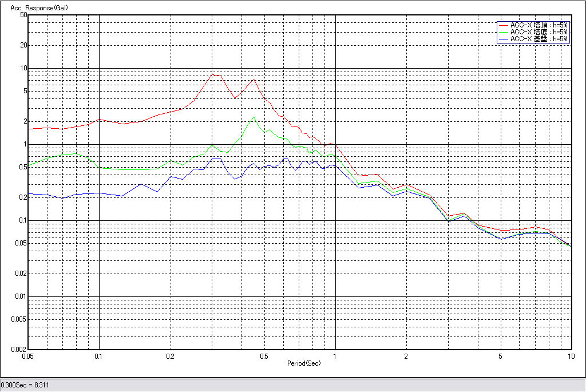Click the blue line sample in legend
This screenshot has width=586, height=392.
pos(503,39)
